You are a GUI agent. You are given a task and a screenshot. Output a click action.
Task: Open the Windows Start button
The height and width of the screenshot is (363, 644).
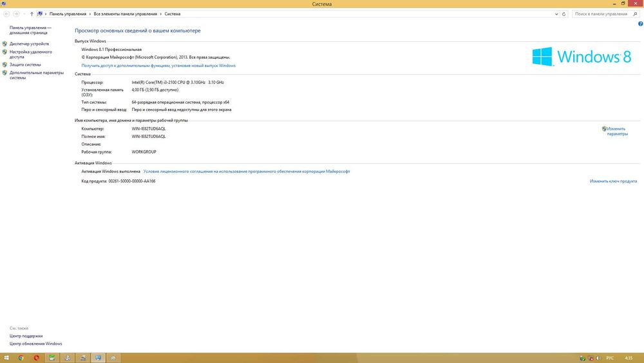6,358
